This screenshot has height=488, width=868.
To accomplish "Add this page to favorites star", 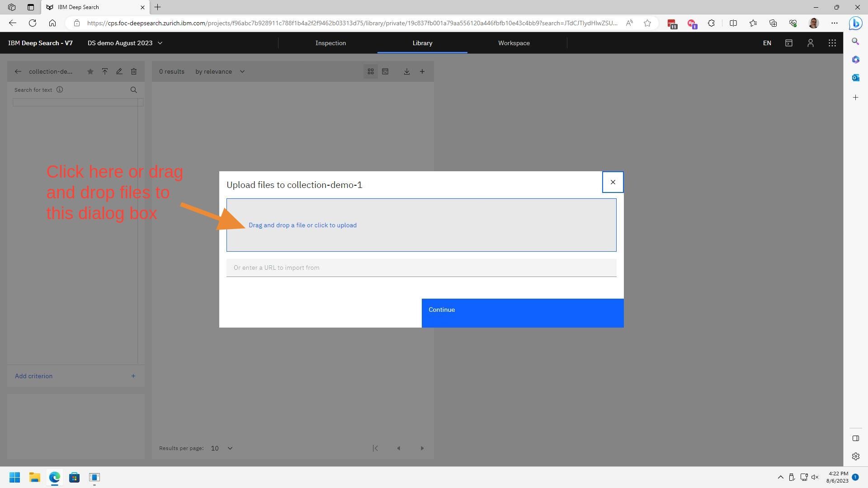I will coord(647,23).
